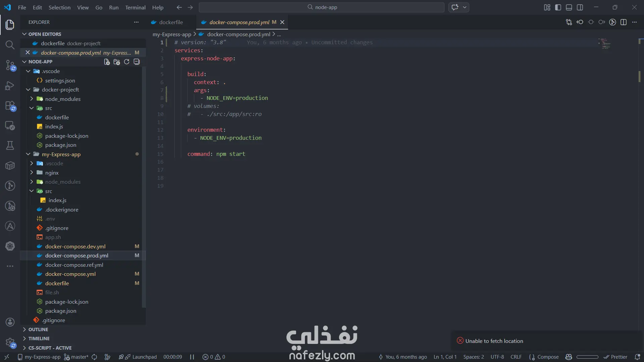644x362 pixels.
Task: Collapse the my-Express-app folder
Action: point(61,154)
